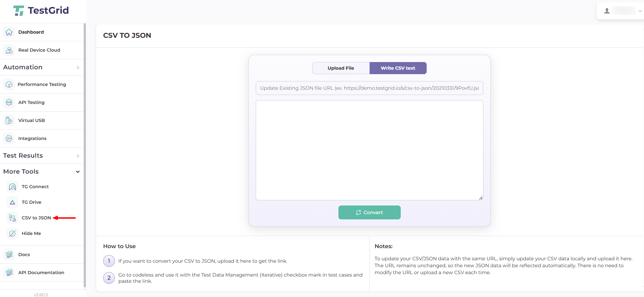This screenshot has height=297, width=644.
Task: Collapse the More Tools section
Action: pos(78,172)
